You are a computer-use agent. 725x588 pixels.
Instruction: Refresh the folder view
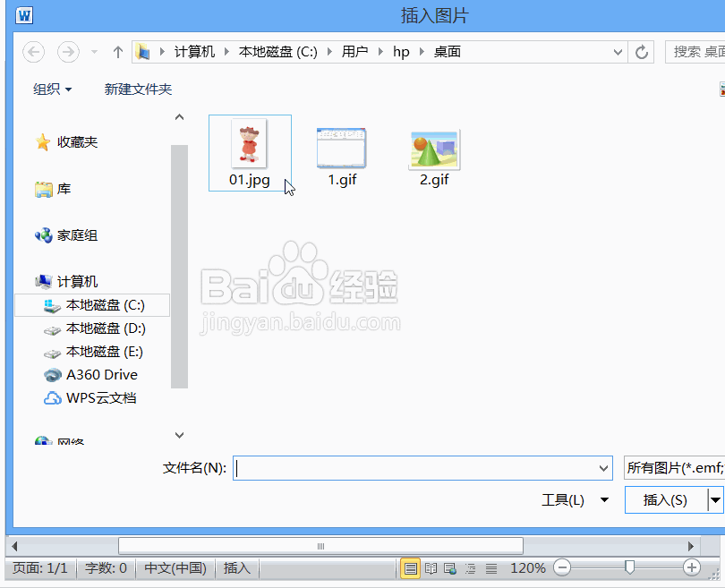click(x=641, y=52)
